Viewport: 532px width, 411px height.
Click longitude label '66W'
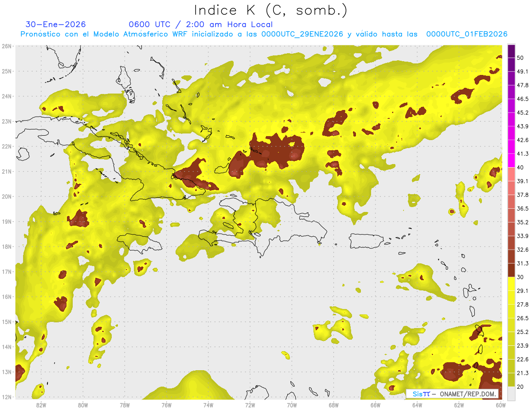pyautogui.click(x=376, y=405)
